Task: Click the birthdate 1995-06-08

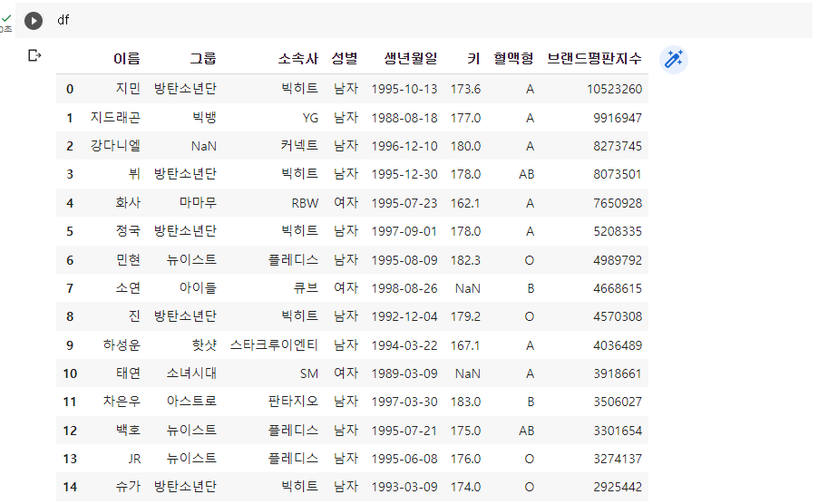Action: coord(404,460)
